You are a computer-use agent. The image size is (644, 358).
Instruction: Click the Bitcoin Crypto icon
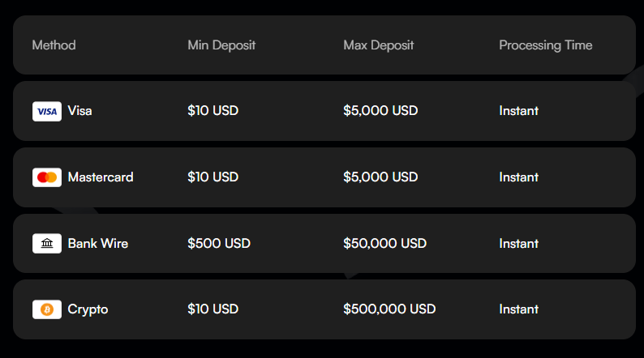pyautogui.click(x=47, y=309)
